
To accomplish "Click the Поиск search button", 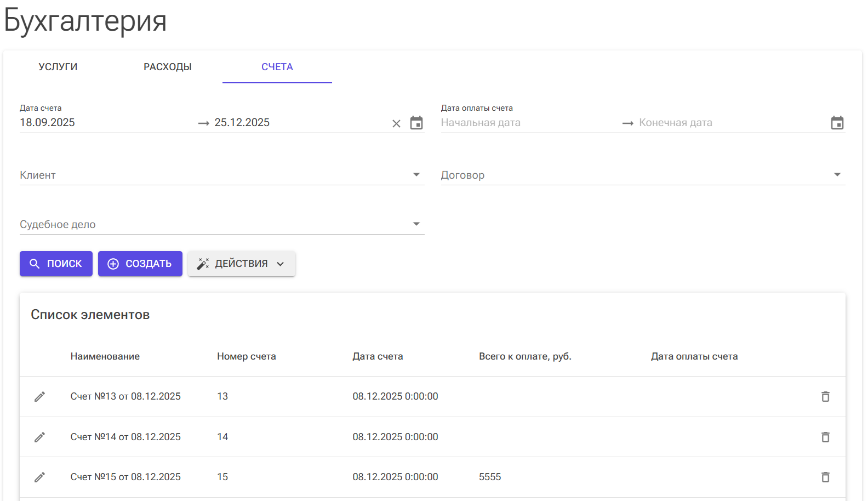I will point(56,264).
